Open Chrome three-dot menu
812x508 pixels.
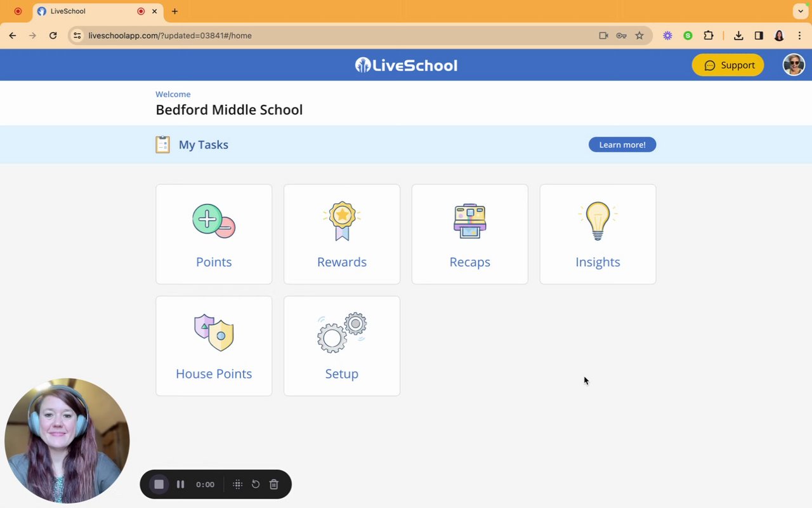click(799, 36)
